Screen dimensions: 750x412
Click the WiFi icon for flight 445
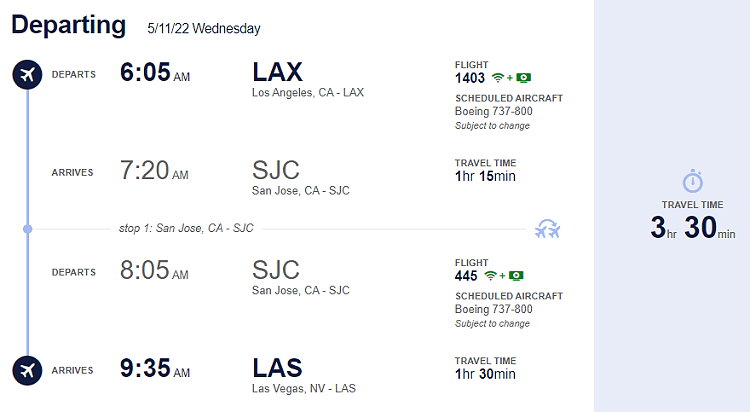[x=490, y=276]
